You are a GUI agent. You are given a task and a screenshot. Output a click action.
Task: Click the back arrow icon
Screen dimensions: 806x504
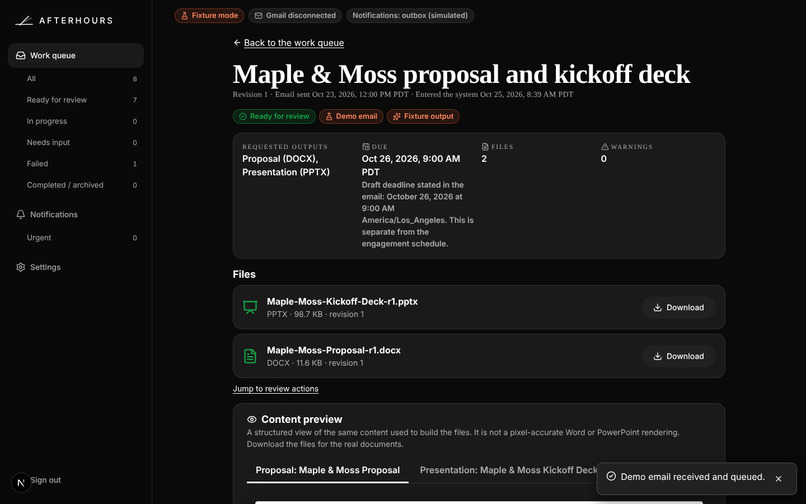click(236, 43)
